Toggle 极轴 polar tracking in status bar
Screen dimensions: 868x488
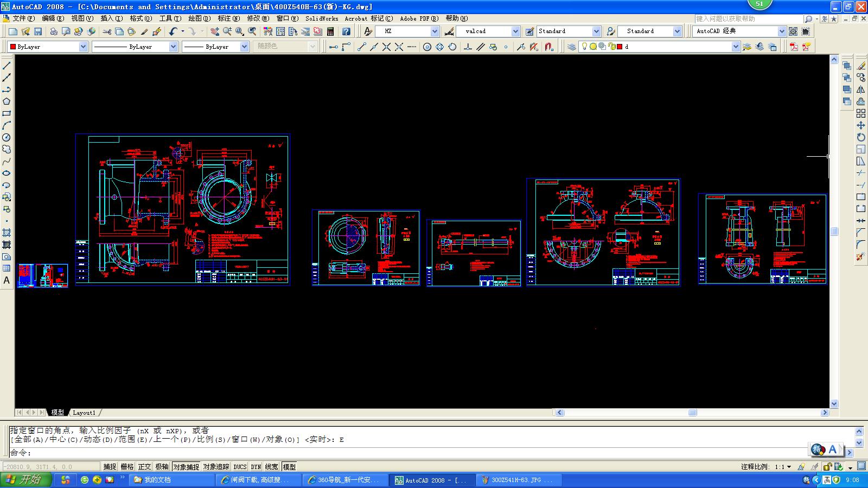162,466
